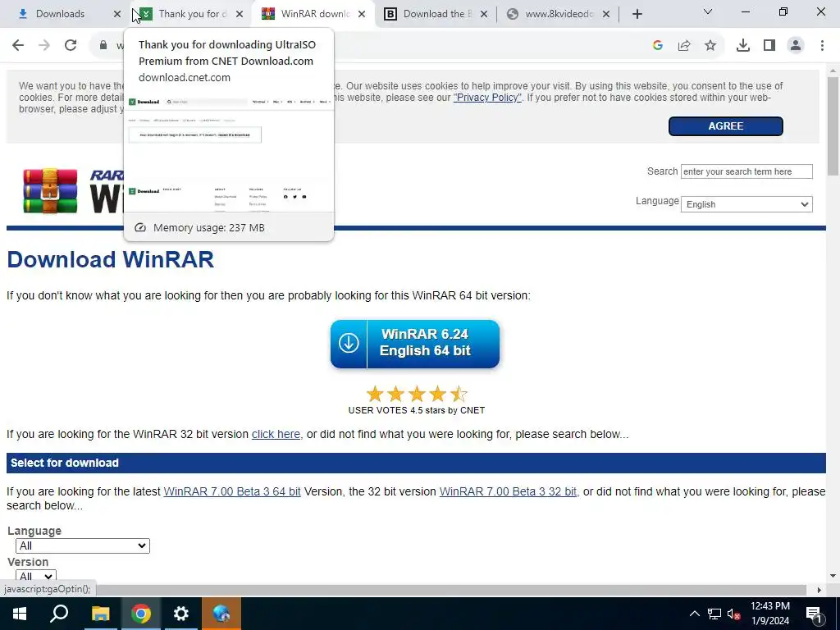Switch to the www.8kvideo tab
The image size is (840, 630).
point(557,14)
